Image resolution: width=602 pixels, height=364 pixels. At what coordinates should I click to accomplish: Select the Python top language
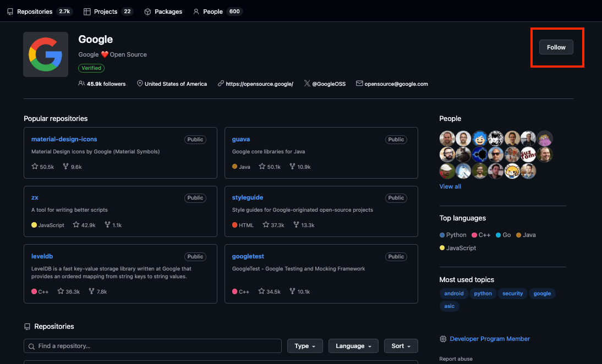tap(453, 235)
